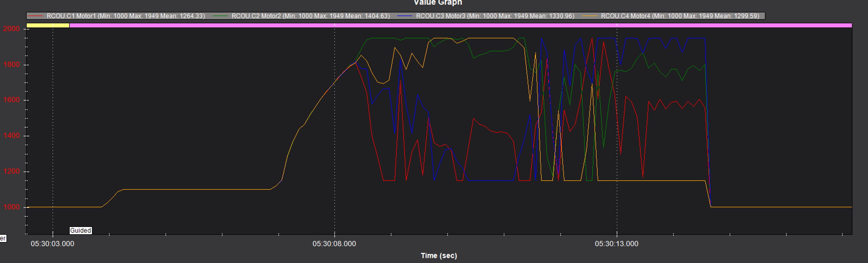Screen dimensions: 868x263
Task: Select the yellow flight mode segment
Action: point(48,25)
